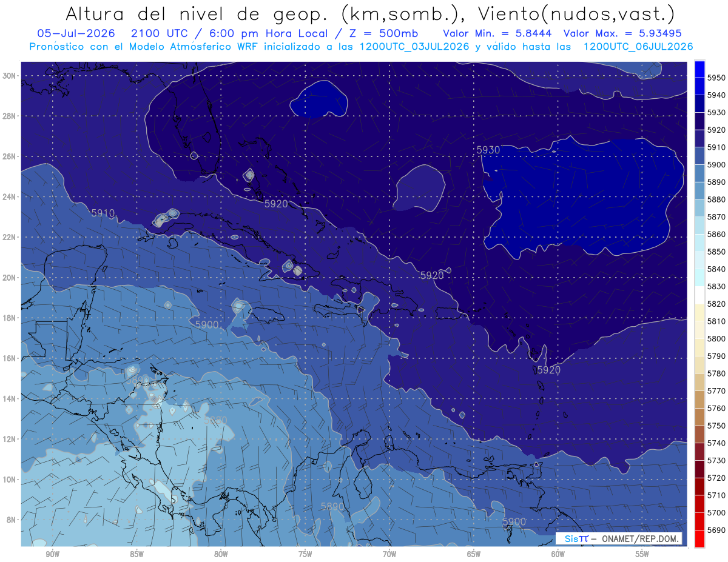Click the 18N latitude axis label

pos(9,318)
